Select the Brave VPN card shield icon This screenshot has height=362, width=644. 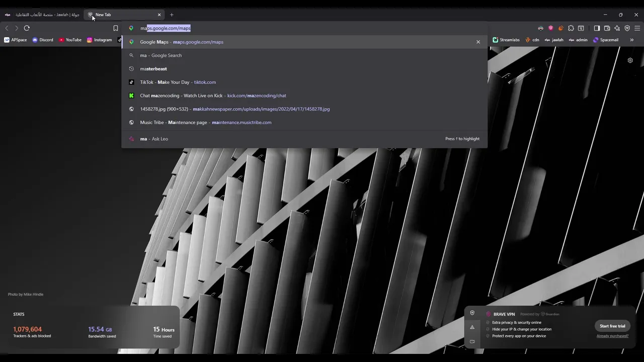(x=472, y=313)
